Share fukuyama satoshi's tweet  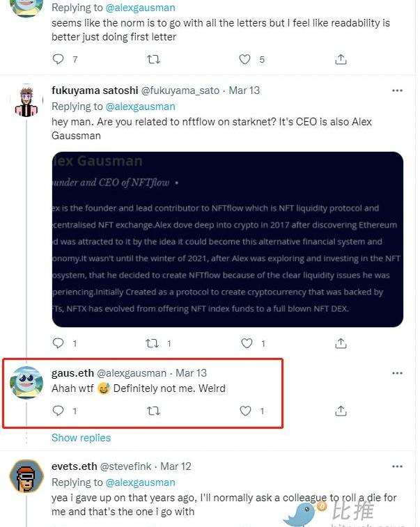(341, 343)
